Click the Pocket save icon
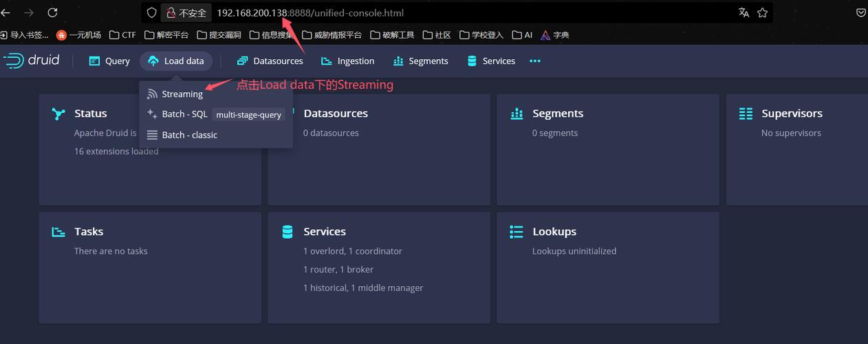Image resolution: width=868 pixels, height=344 pixels. point(861,12)
